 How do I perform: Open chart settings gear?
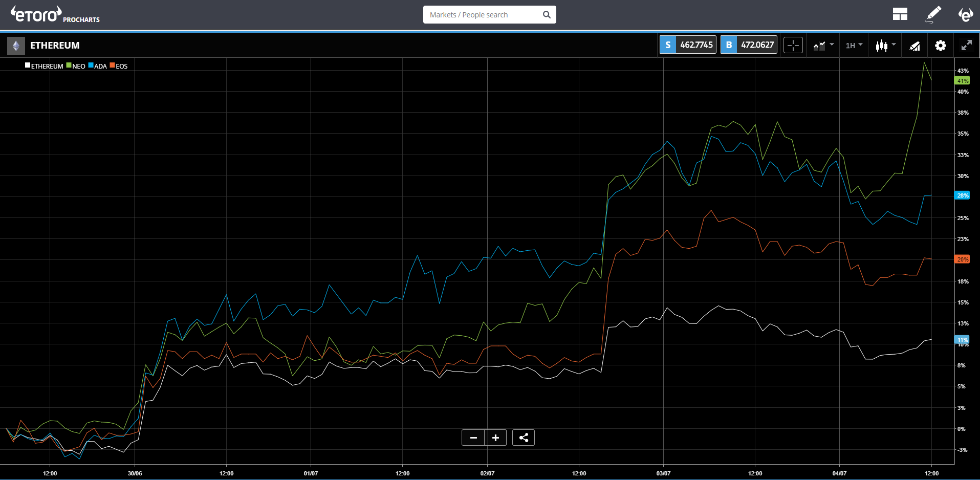pos(941,46)
